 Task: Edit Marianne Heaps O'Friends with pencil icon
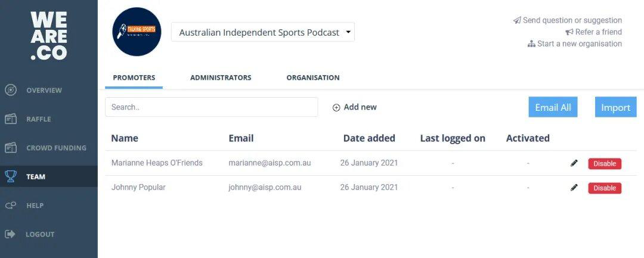[x=574, y=163]
